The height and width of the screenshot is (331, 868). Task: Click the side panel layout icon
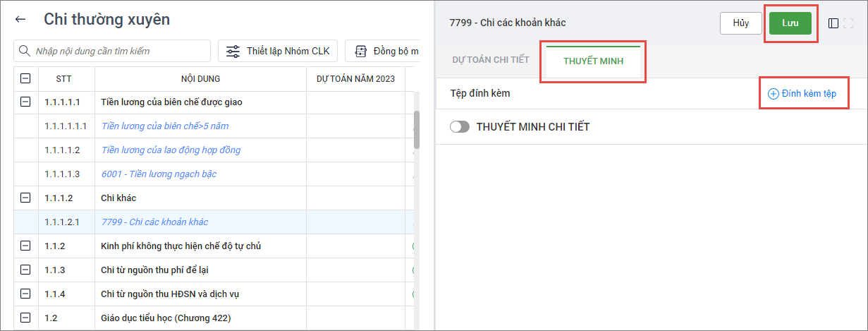pos(833,23)
